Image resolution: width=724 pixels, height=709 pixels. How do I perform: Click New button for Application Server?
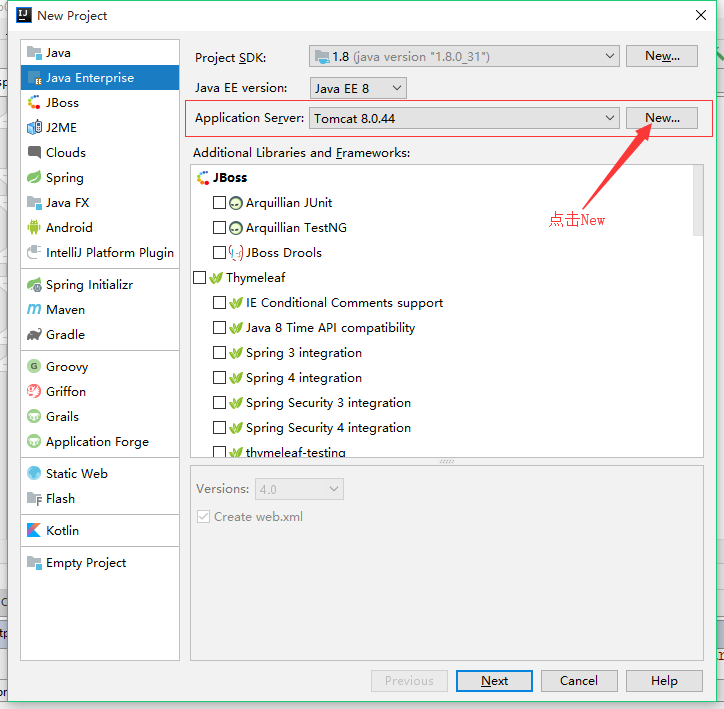pyautogui.click(x=662, y=118)
